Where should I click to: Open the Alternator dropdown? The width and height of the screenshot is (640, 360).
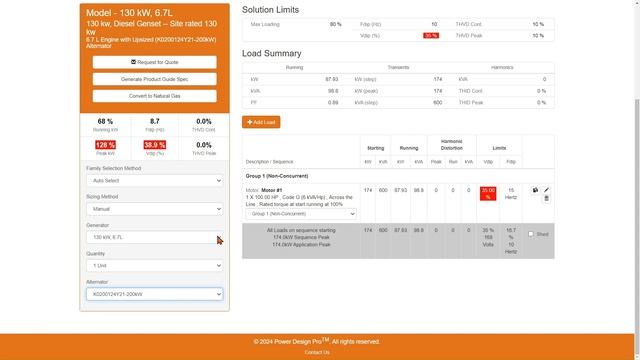click(x=155, y=294)
